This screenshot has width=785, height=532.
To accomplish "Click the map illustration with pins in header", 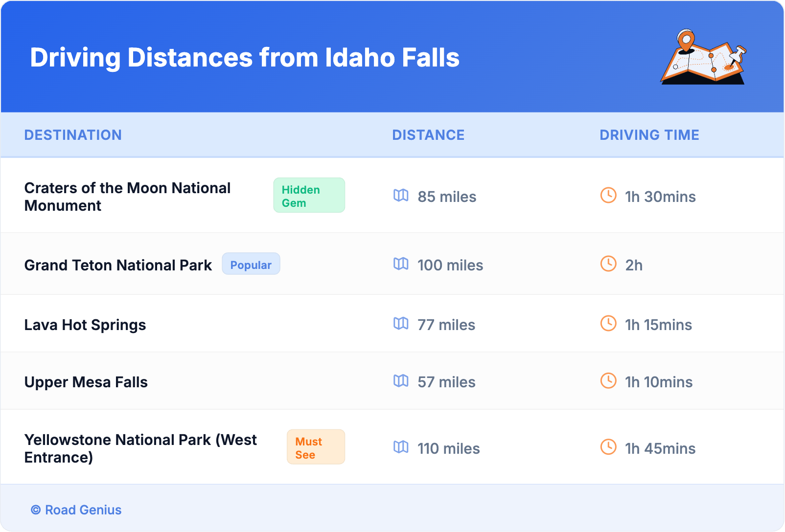I will click(x=703, y=57).
